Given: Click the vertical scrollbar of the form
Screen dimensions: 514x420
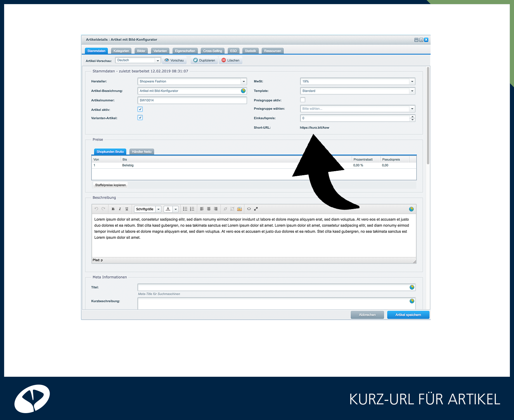Looking at the screenshot, I should [428, 115].
